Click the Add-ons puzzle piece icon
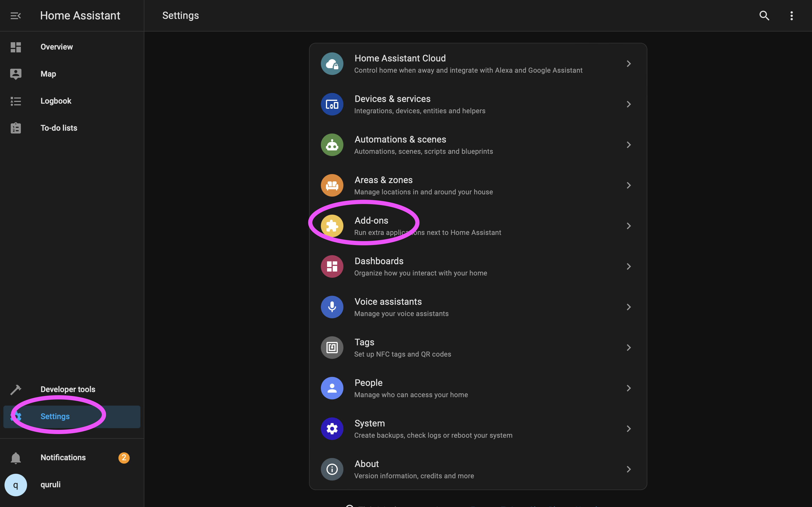 coord(332,226)
